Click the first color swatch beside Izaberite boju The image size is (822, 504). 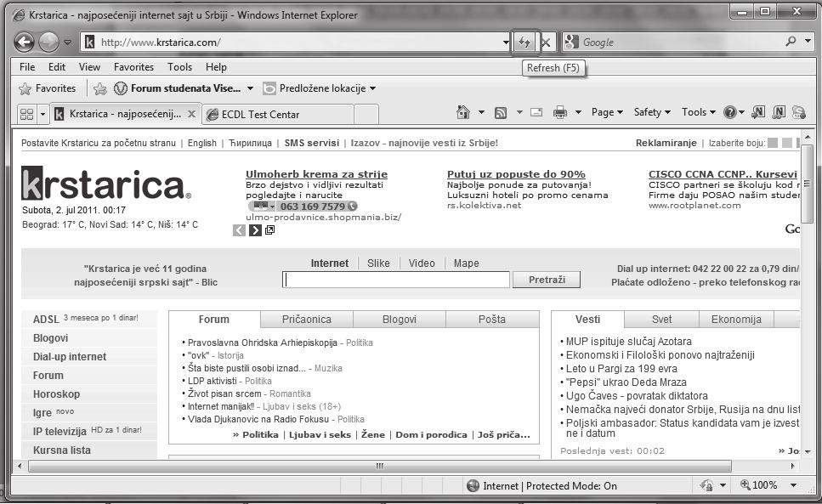[773, 143]
